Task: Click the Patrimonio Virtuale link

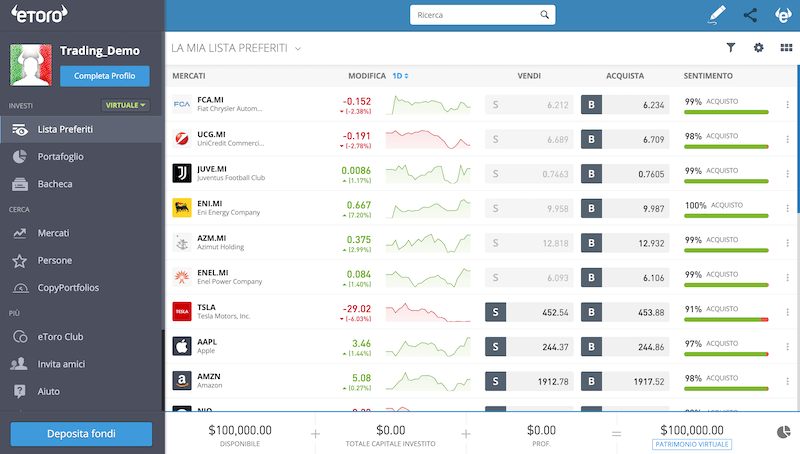Action: click(692, 444)
